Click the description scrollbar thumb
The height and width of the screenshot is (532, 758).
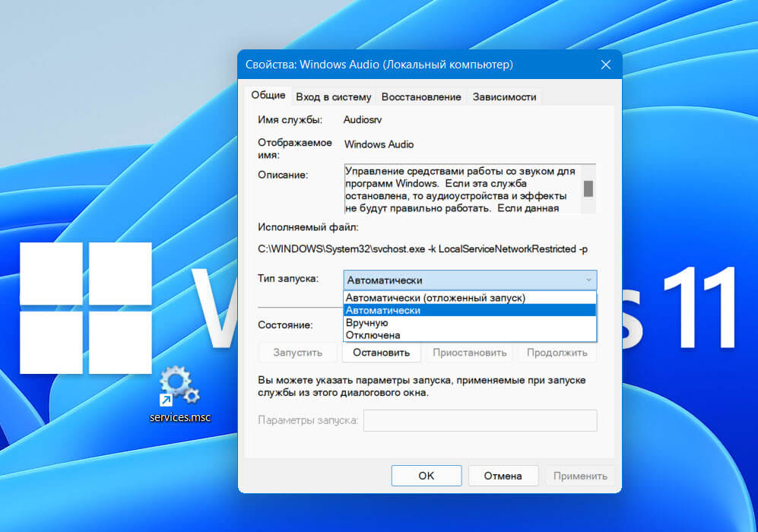click(588, 188)
